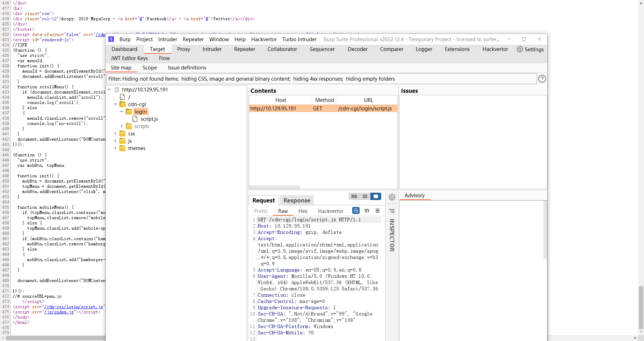The width and height of the screenshot is (644, 341).
Task: Open the JWT Editor Keys tab
Action: pyautogui.click(x=129, y=58)
